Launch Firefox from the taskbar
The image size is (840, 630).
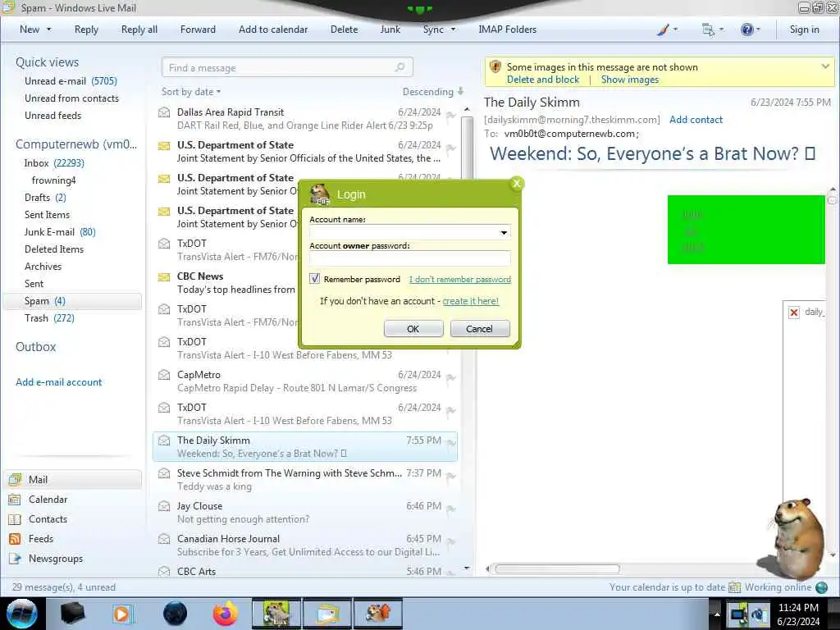pos(226,614)
